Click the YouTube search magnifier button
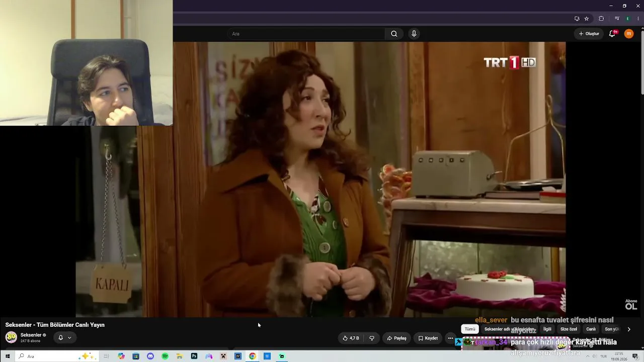The width and height of the screenshot is (644, 362). coord(394,34)
